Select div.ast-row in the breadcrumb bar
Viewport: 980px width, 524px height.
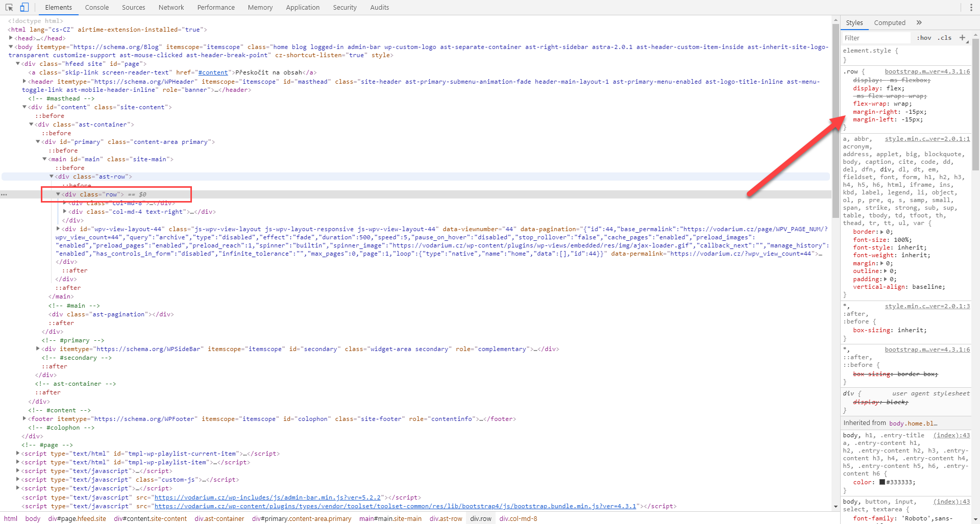[x=446, y=518]
